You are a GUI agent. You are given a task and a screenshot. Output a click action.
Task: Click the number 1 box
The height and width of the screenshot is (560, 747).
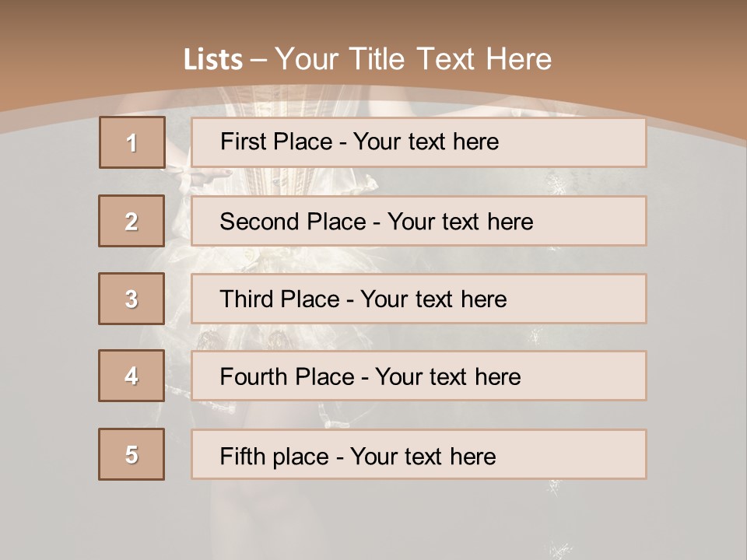click(x=132, y=142)
